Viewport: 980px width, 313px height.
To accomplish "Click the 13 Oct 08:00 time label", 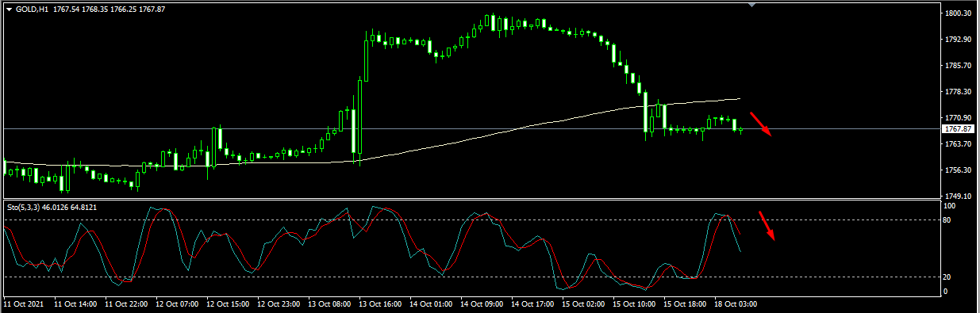I will [x=330, y=303].
